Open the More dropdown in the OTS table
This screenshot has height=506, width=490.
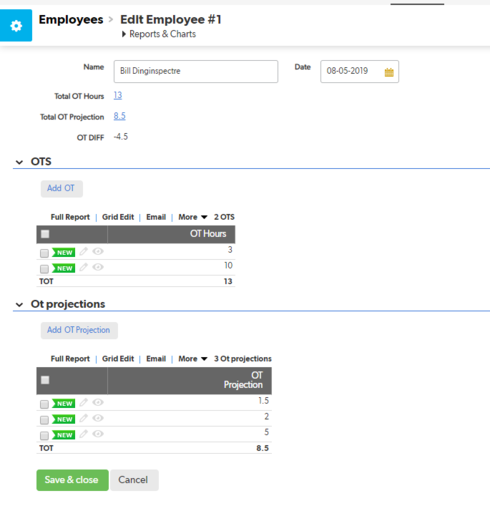click(x=193, y=217)
